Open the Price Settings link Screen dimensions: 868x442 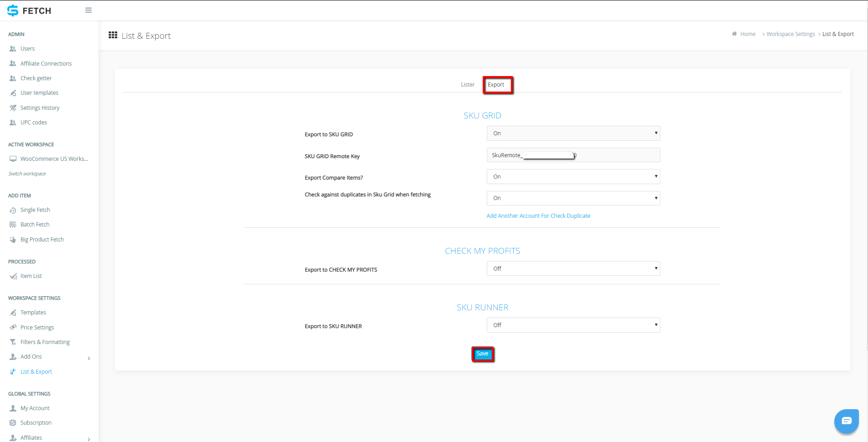[37, 328]
